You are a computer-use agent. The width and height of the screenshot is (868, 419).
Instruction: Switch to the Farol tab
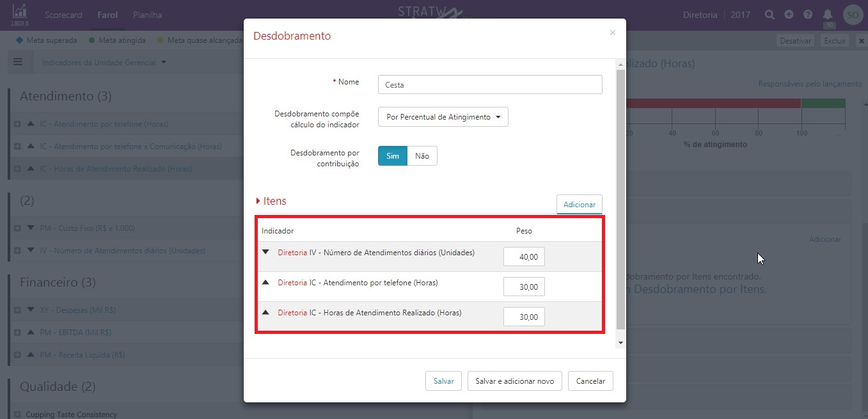click(107, 15)
